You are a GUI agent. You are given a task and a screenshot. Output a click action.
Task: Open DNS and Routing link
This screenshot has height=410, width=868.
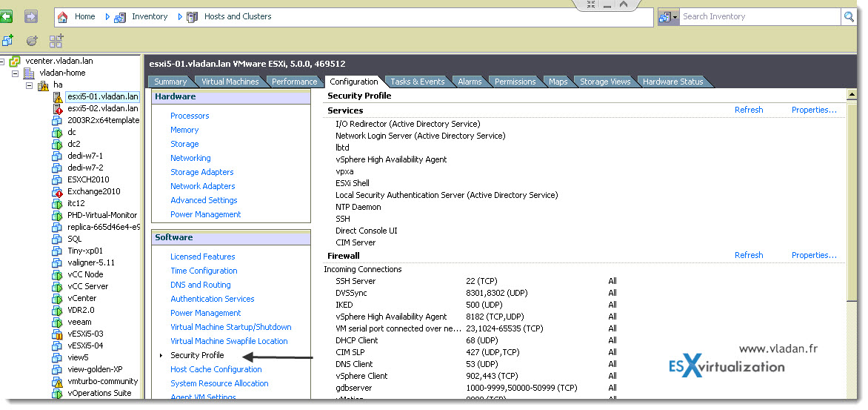click(201, 285)
